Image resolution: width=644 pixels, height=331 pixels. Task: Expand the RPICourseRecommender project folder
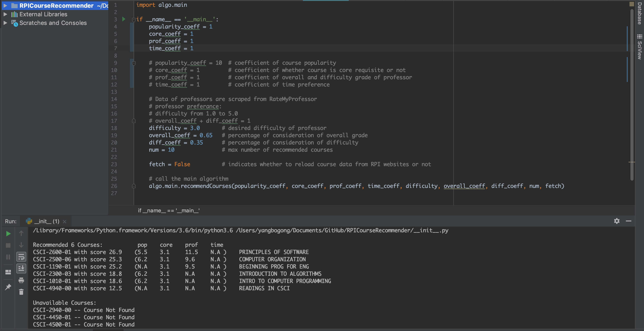coord(5,5)
